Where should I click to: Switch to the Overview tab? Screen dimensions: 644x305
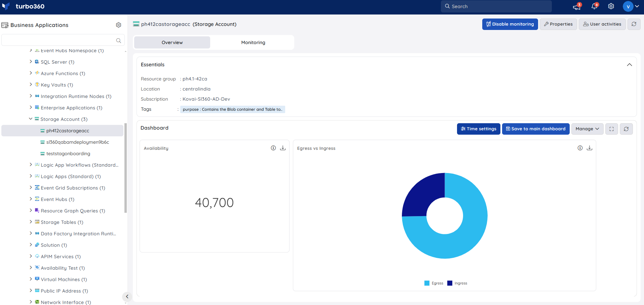[x=172, y=42]
